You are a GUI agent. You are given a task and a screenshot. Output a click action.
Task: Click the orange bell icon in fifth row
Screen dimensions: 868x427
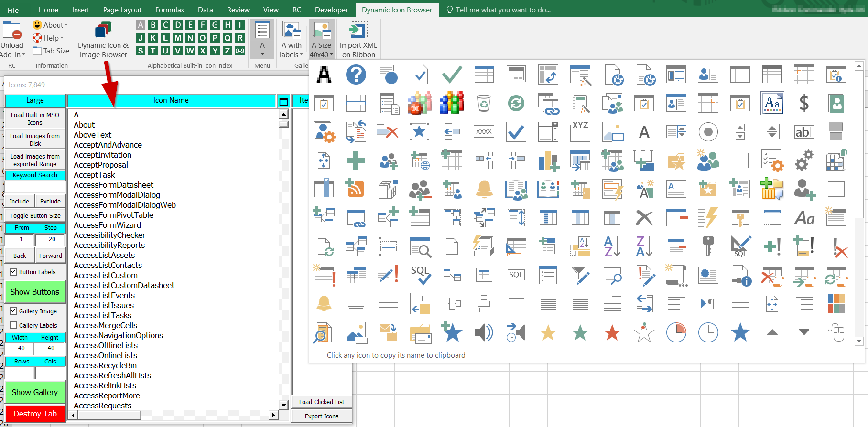[484, 189]
